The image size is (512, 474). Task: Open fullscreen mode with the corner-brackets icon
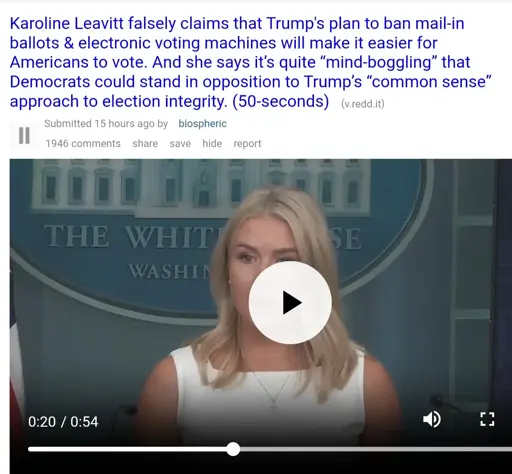pyautogui.click(x=487, y=419)
